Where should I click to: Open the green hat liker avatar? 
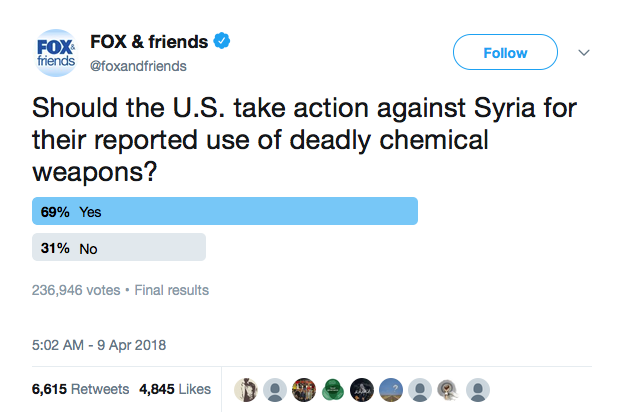(333, 390)
